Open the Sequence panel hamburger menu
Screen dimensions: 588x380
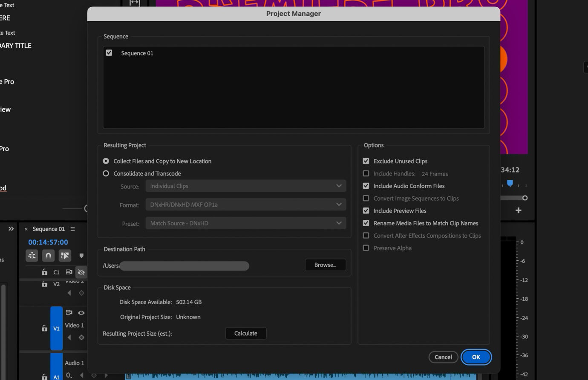(72, 229)
